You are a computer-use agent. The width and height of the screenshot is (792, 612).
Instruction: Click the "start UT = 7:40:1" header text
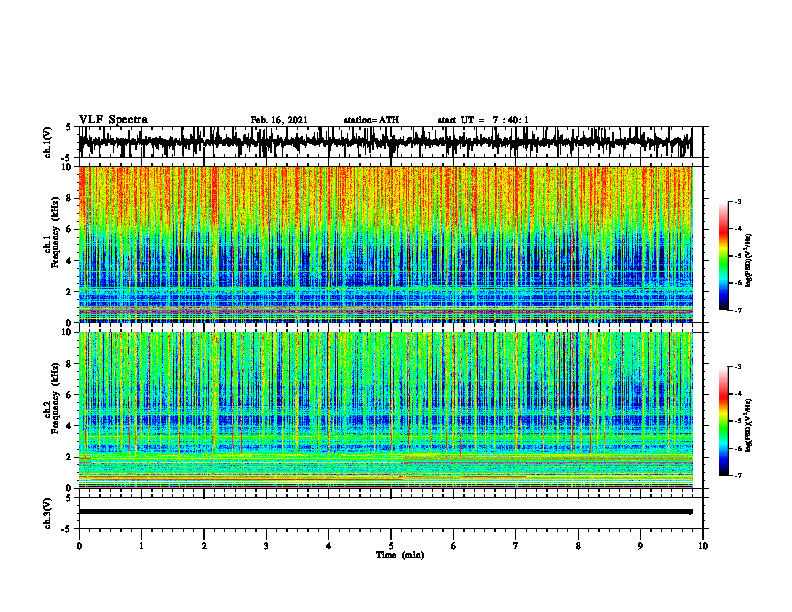(x=483, y=120)
